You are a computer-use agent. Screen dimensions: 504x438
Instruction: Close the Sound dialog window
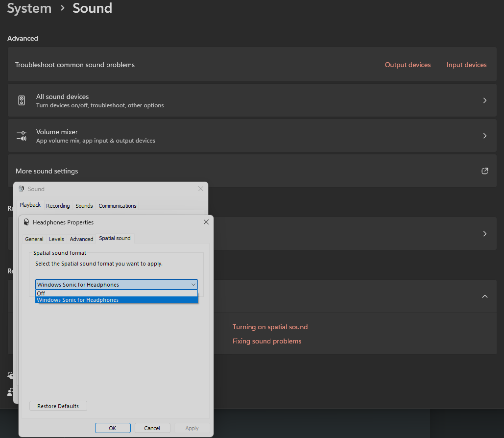tap(200, 189)
